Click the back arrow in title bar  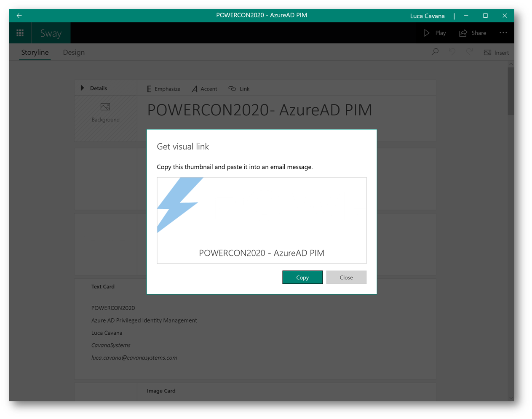coord(19,16)
